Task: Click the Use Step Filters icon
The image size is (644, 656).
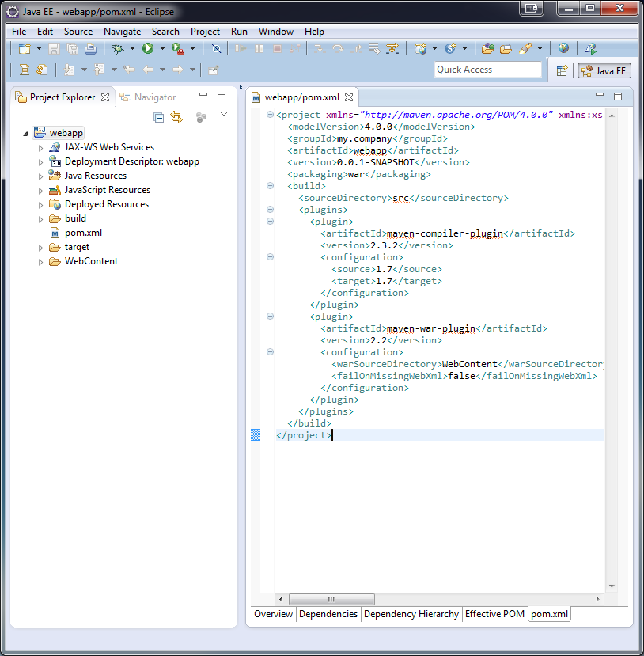Action: tap(392, 48)
